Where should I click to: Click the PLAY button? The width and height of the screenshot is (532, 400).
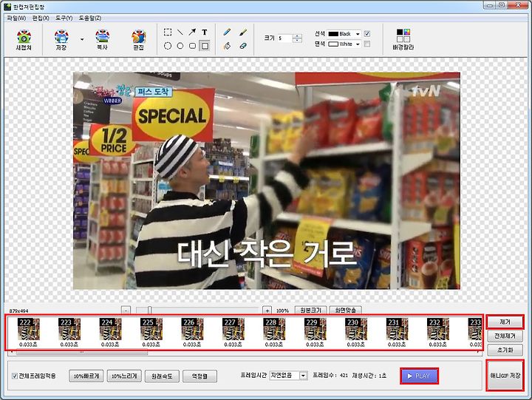point(419,376)
